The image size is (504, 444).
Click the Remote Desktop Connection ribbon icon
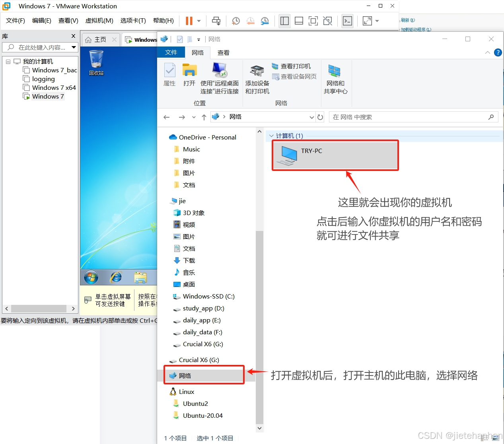point(220,78)
